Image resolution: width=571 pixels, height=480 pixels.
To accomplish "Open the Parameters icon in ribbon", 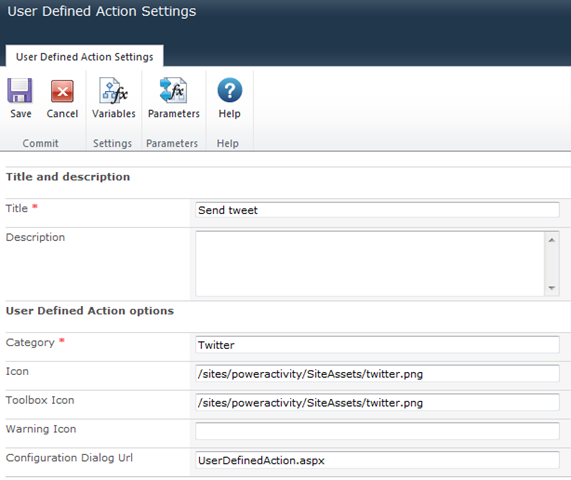I will [x=173, y=90].
